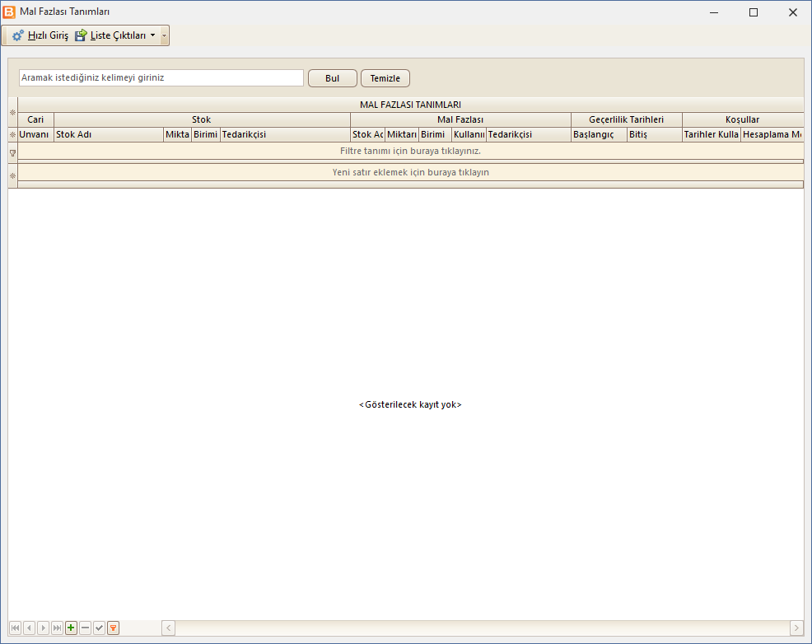Expand the toolbar overflow arrow
Image resolution: width=812 pixels, height=644 pixels.
(x=165, y=35)
